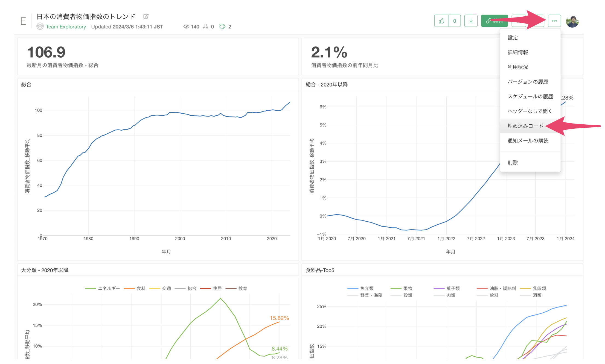Open スケジュールの履歴 menu entry
The width and height of the screenshot is (605, 364).
[530, 96]
